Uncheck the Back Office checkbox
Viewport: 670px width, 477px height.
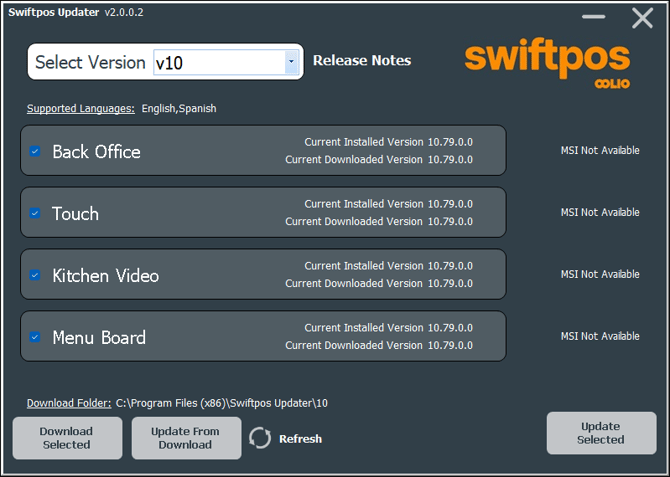coord(35,151)
